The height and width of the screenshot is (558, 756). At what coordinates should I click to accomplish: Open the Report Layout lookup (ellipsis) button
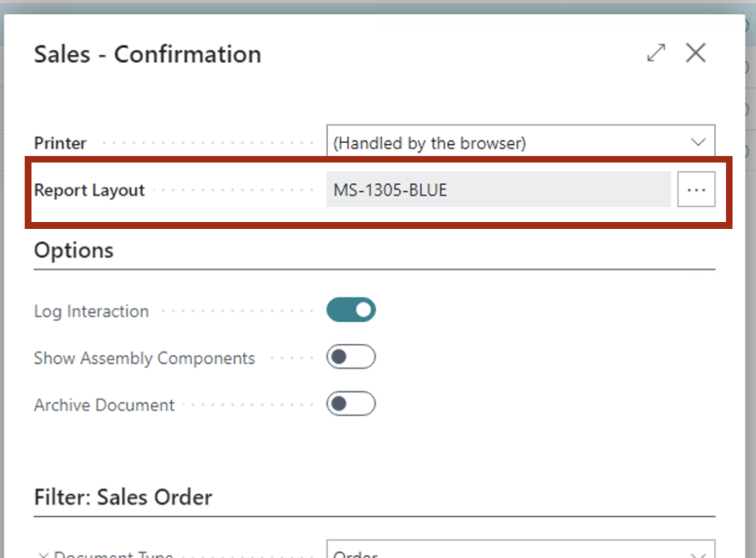coord(695,190)
